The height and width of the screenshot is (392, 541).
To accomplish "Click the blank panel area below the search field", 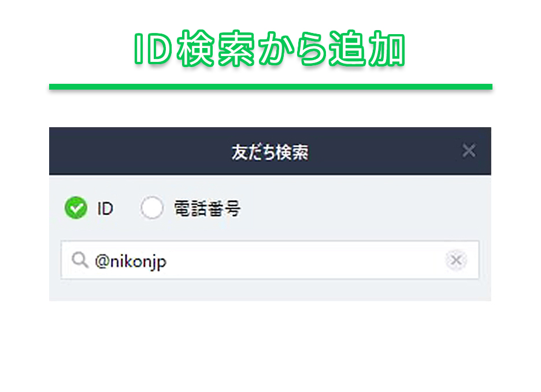I will tap(270, 290).
